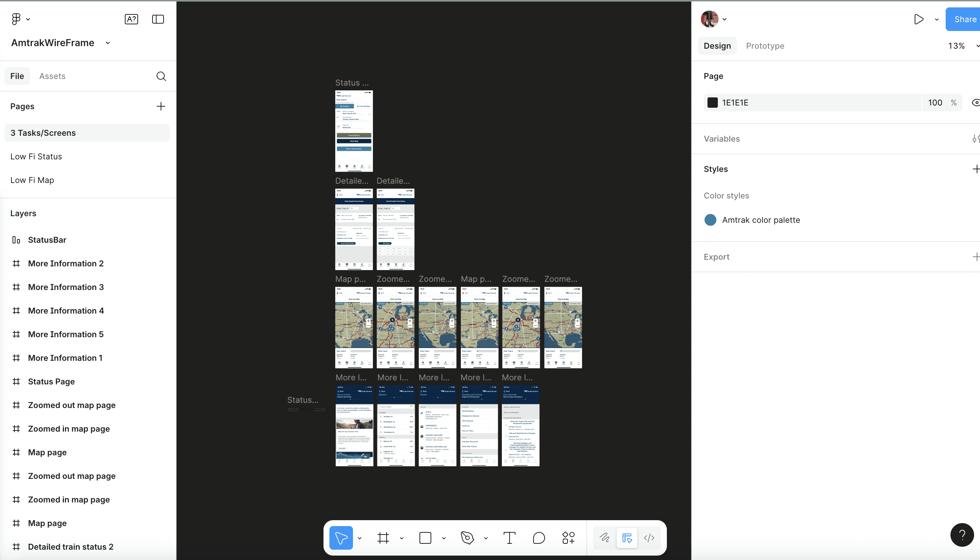Select the Rectangle shape tool
Viewport: 980px width, 560px height.
point(425,538)
